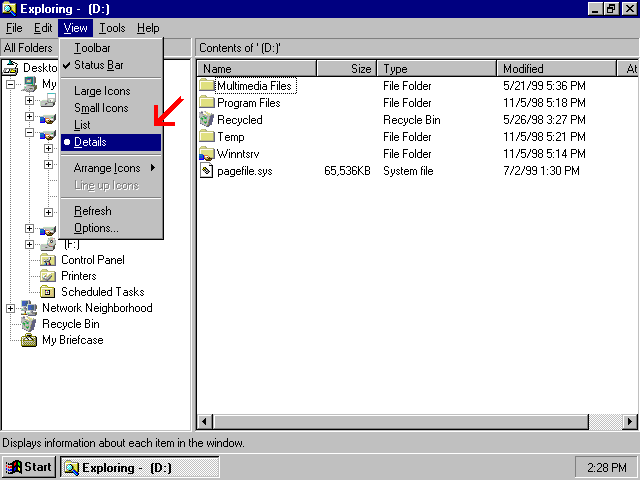This screenshot has width=640, height=480.
Task: Select the pagefile.sys file name
Action: click(244, 171)
